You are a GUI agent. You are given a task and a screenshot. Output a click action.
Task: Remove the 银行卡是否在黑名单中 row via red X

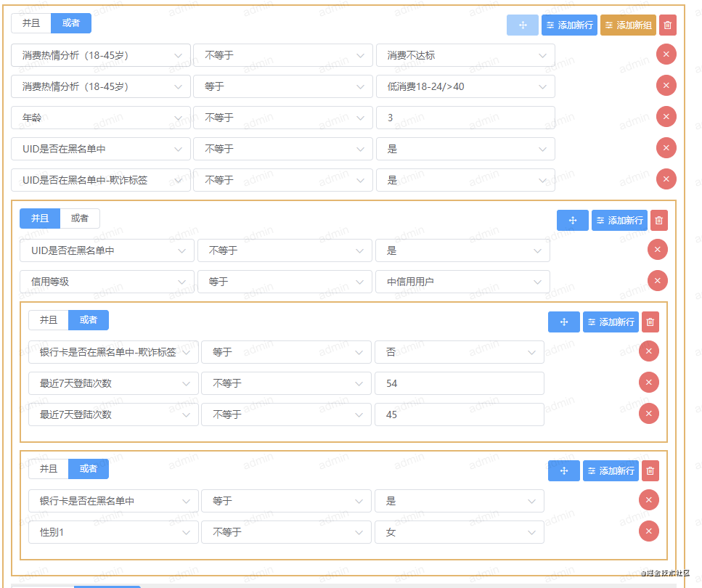(648, 500)
